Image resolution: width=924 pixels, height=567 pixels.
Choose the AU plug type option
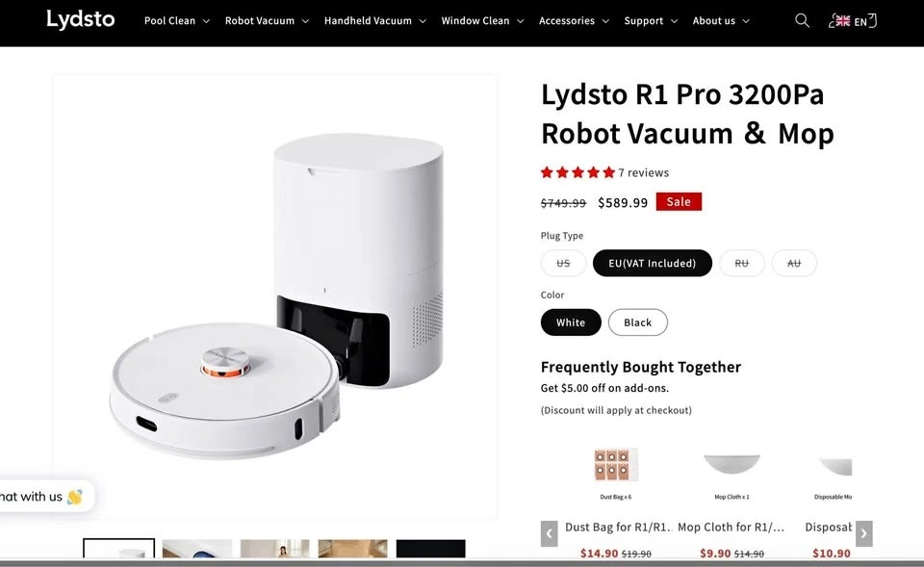(x=794, y=263)
